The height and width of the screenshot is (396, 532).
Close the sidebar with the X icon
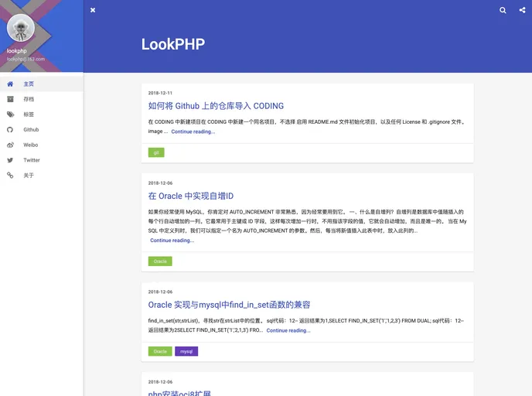93,10
